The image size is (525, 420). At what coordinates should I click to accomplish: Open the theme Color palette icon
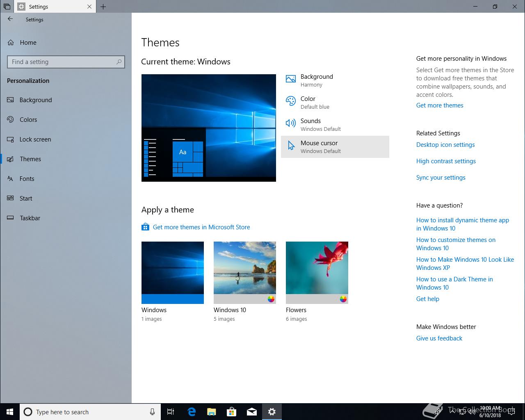291,101
